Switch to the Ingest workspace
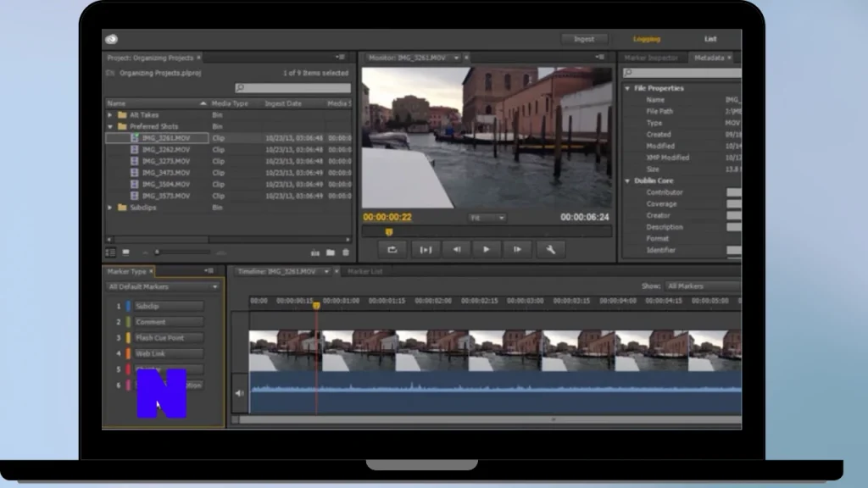The height and width of the screenshot is (488, 868). (x=584, y=39)
